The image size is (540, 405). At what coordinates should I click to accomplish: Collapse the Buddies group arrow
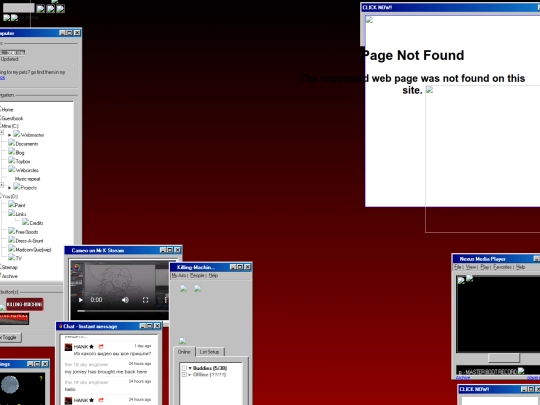pos(190,368)
